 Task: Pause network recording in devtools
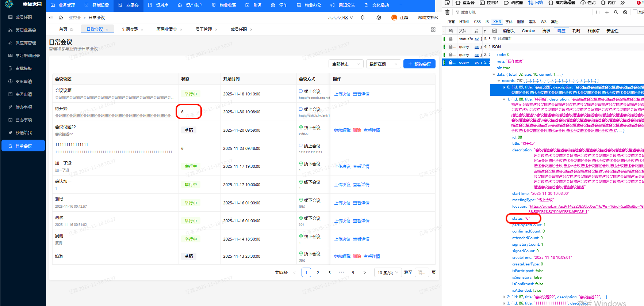(x=598, y=12)
